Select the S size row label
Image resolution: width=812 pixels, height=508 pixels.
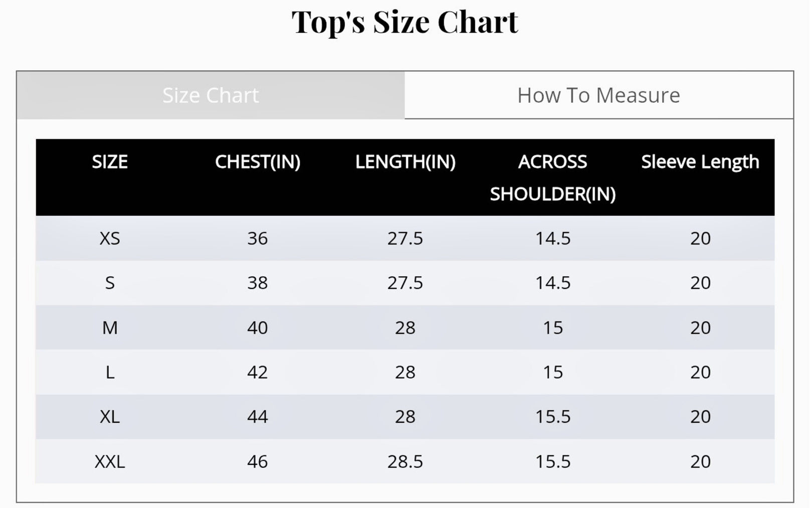click(x=110, y=283)
